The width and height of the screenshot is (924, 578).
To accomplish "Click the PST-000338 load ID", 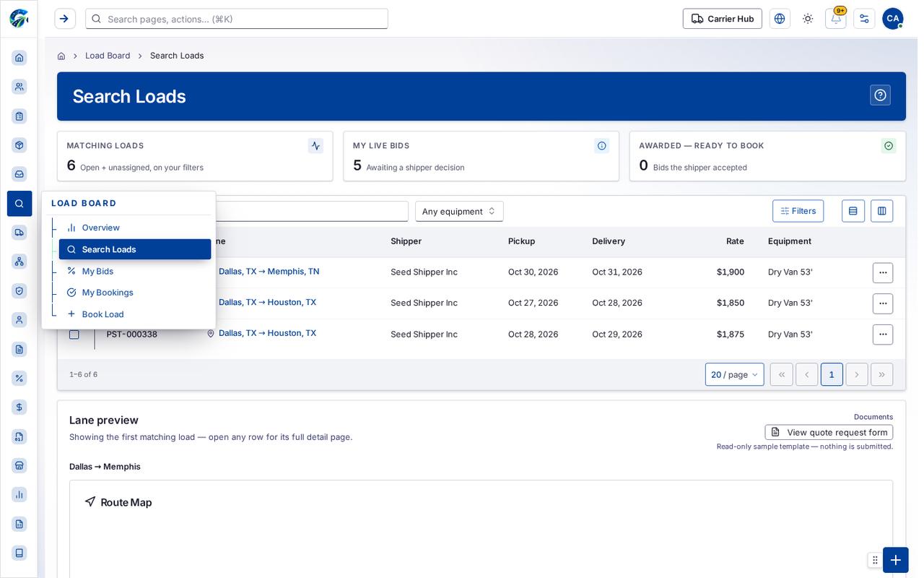I will point(132,335).
